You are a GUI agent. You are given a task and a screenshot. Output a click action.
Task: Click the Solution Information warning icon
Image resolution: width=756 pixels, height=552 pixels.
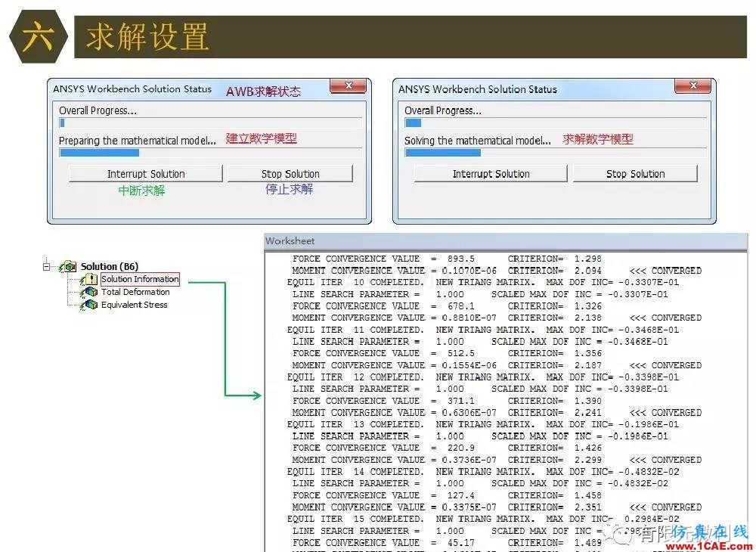pyautogui.click(x=89, y=279)
